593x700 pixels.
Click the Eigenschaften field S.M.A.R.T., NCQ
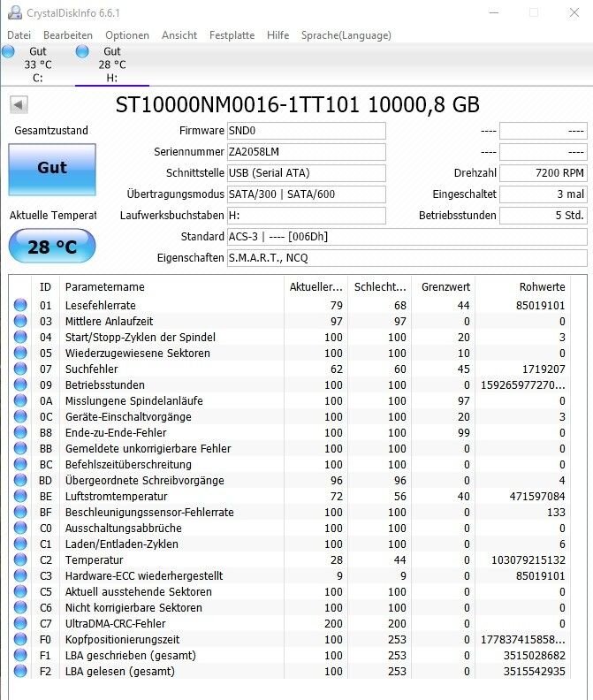coord(407,258)
